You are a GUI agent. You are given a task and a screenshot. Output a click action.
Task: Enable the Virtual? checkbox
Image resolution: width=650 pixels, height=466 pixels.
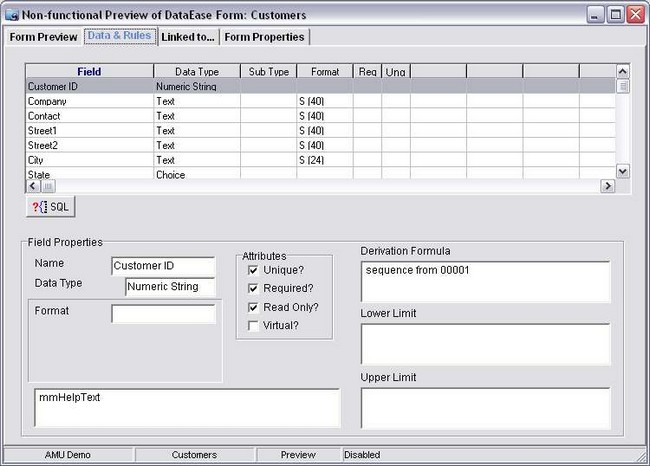[253, 325]
